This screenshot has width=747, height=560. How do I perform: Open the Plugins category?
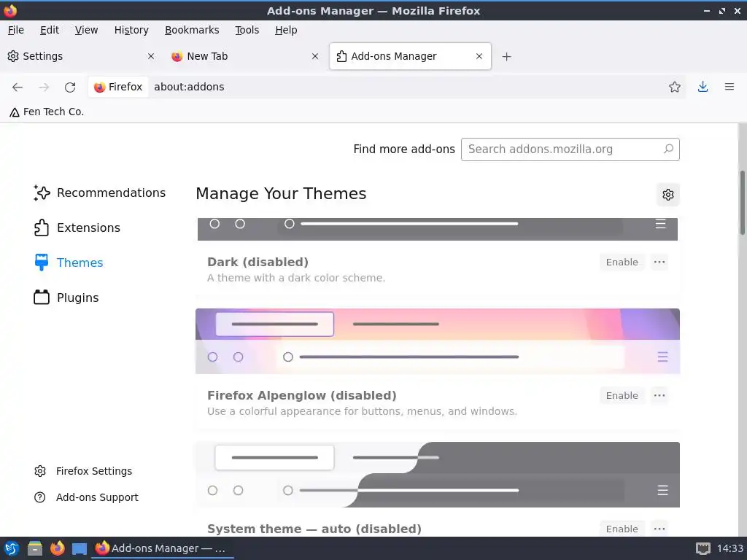pyautogui.click(x=66, y=297)
